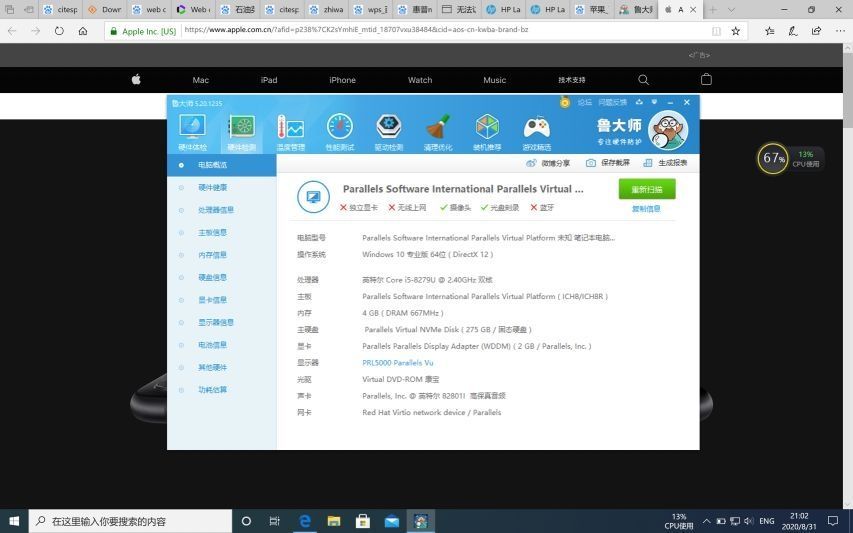The height and width of the screenshot is (533, 853).
Task: Open 游戏精选 gamepad icon
Action: 536,133
